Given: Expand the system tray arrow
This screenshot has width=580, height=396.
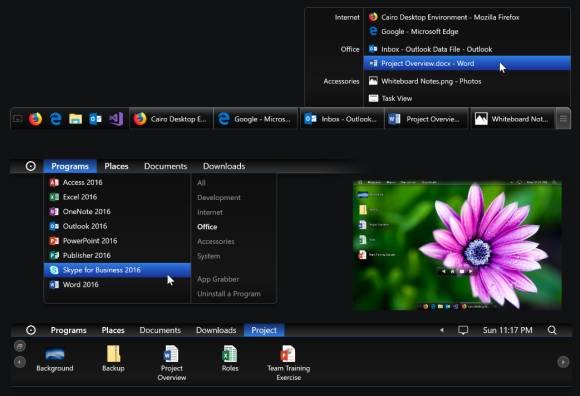Looking at the screenshot, I should point(442,330).
